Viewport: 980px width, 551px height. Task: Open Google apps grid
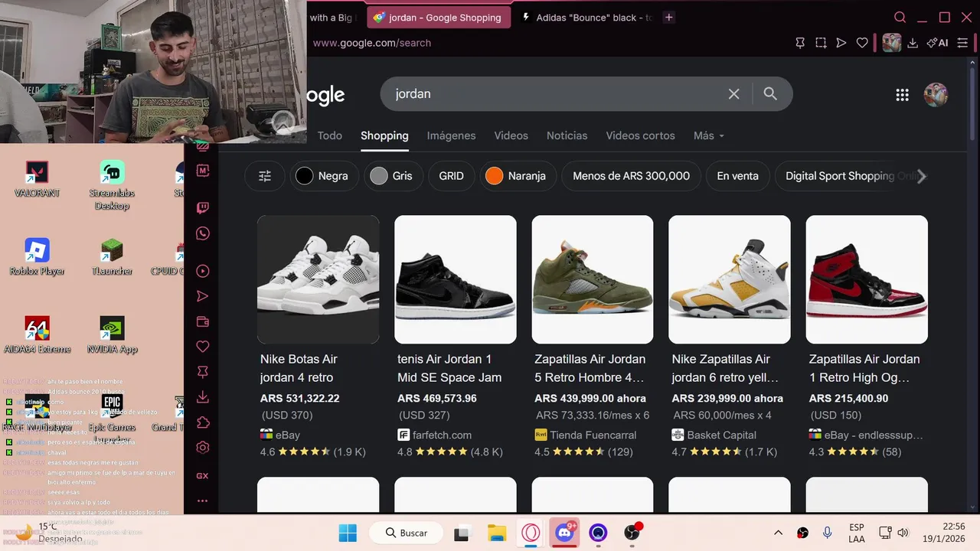coord(903,95)
